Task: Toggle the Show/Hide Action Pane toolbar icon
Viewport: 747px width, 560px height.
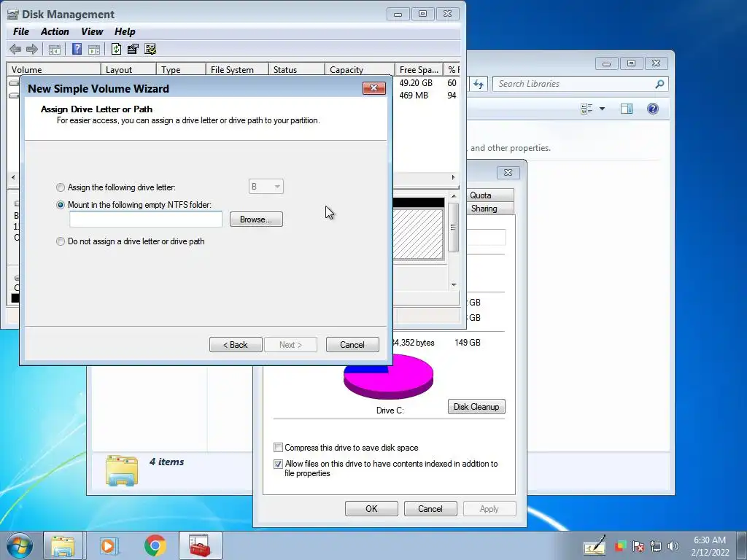Action: pos(94,49)
